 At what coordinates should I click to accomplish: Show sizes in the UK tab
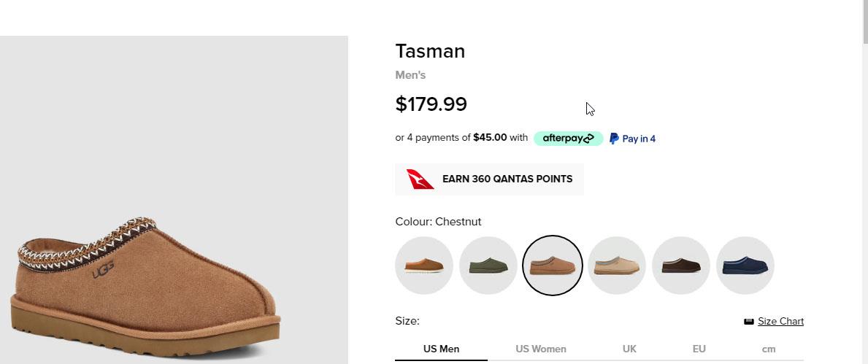tap(629, 349)
